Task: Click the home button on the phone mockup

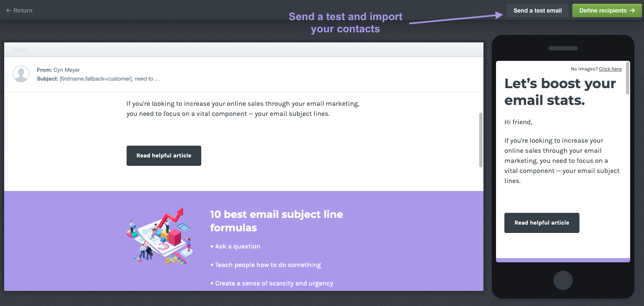Action: [x=563, y=280]
